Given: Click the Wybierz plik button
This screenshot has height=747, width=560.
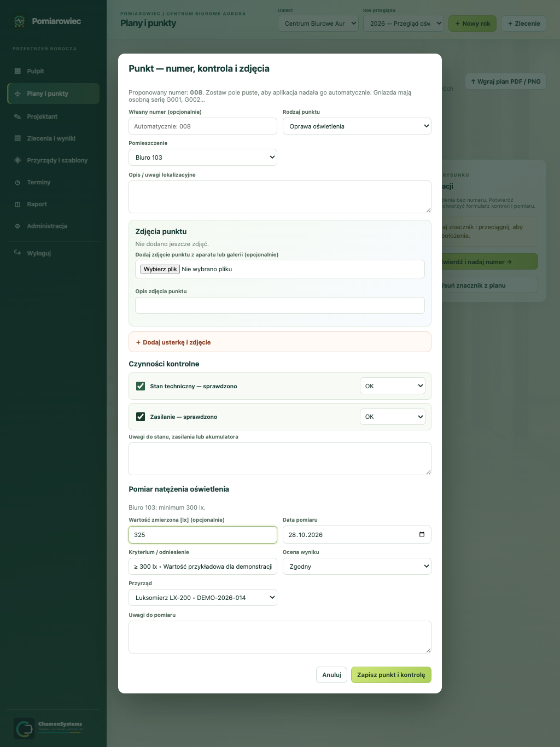Looking at the screenshot, I should pos(160,269).
